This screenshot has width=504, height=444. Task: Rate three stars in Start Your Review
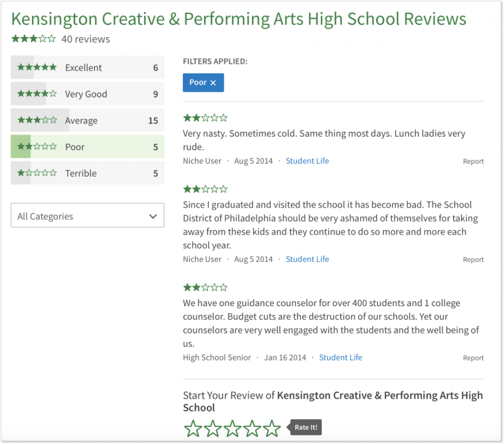[232, 428]
